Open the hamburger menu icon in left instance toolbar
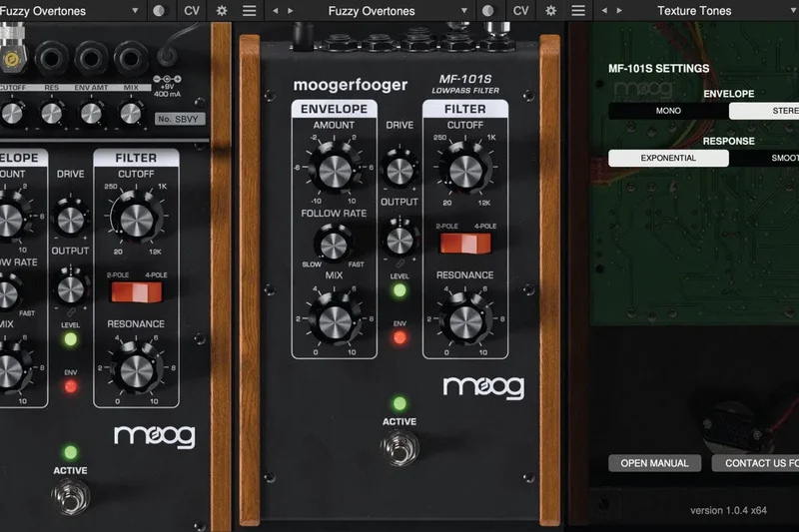 coord(249,11)
